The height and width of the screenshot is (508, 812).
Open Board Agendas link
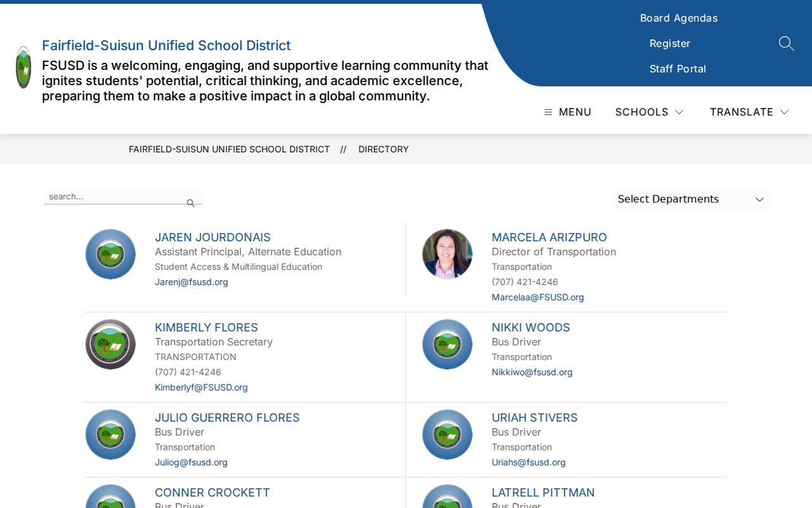tap(679, 18)
